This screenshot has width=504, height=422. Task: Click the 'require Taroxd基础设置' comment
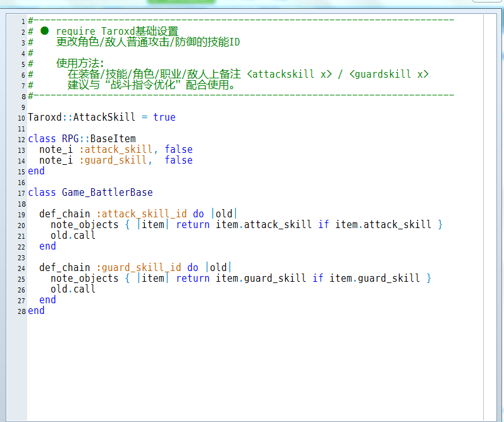117,32
